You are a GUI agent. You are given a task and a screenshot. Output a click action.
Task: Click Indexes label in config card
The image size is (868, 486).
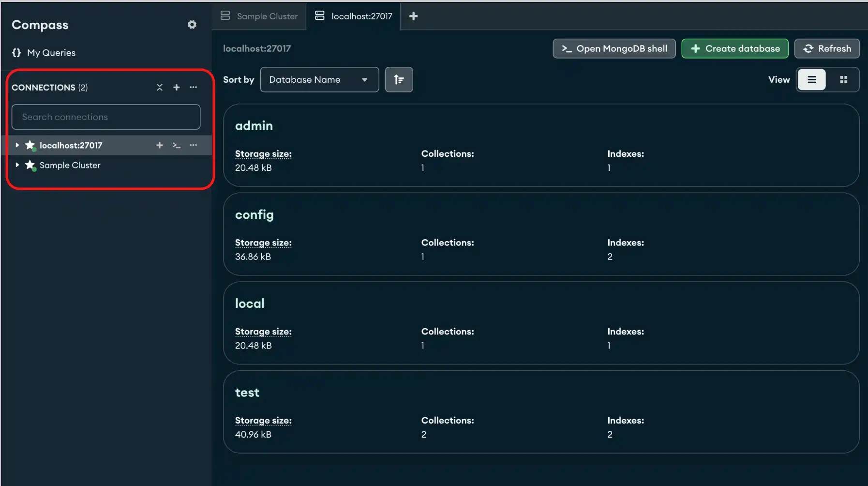pos(626,243)
